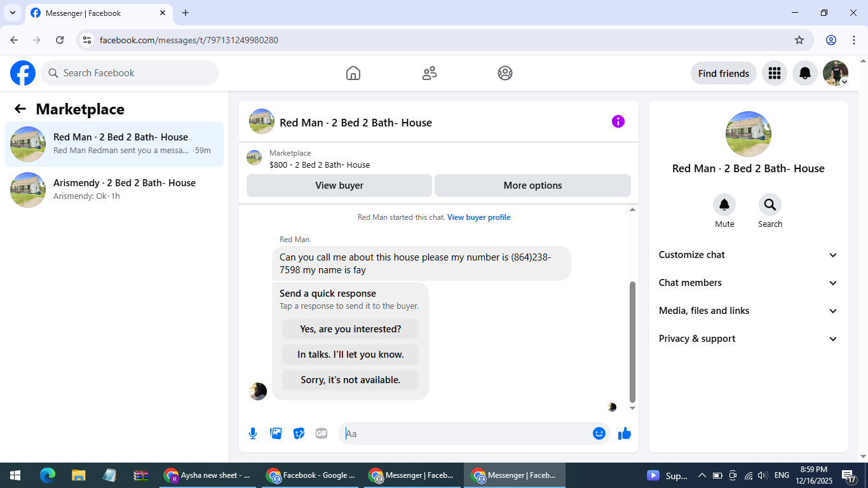Screen dimensions: 868x488
Task: Open Arismendy 2 Bed 2 Bath conversation
Action: 114,190
